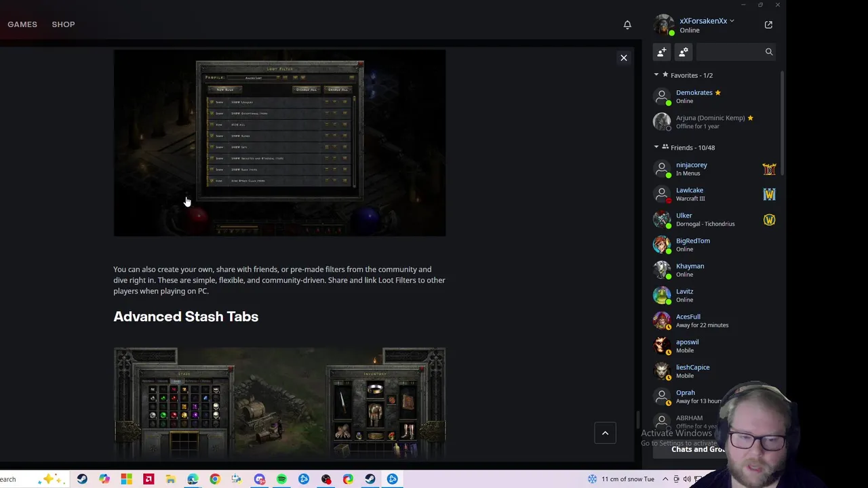Select friend Khayman

tap(715, 270)
